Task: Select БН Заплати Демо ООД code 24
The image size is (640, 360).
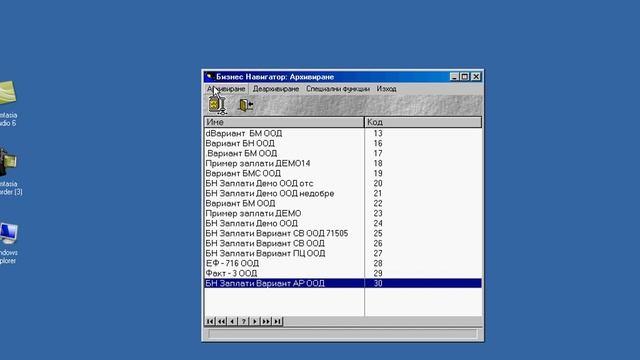Action: [x=343, y=223]
